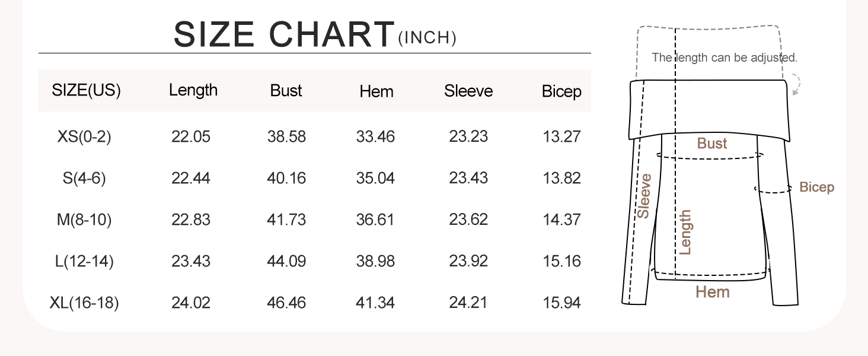Click the curved fold-down arrow on diagram

point(796,85)
